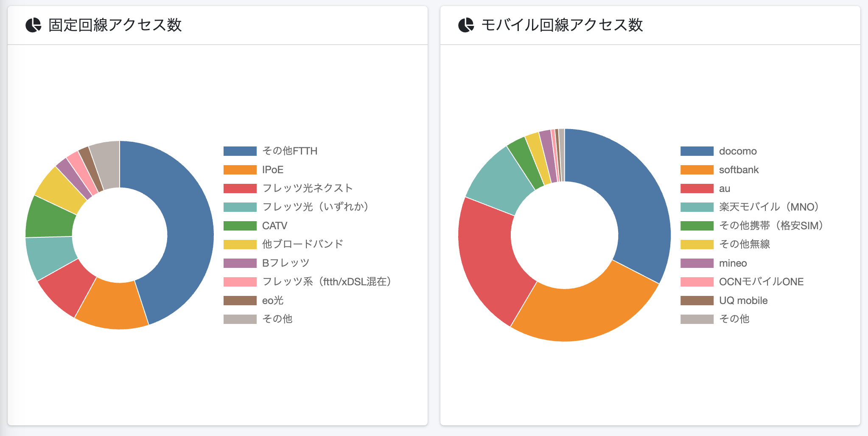
Task: Click the large blue その他FTTH donut slice
Action: coord(187,229)
